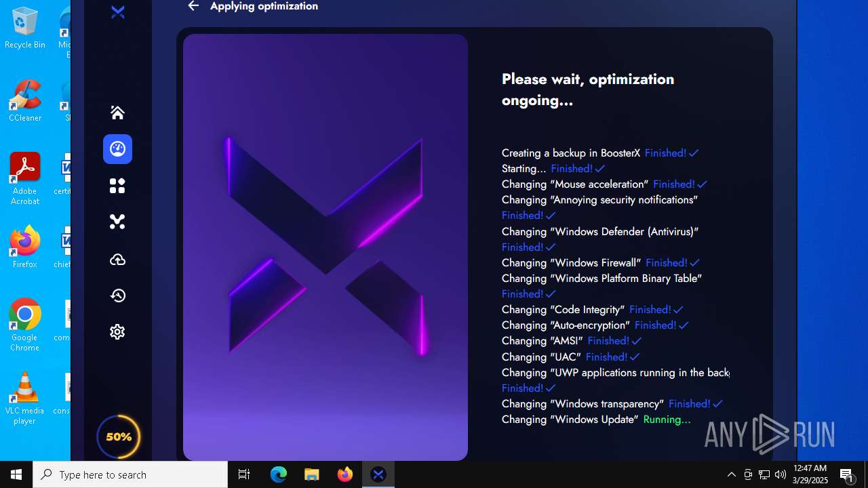Open the notification center icon
This screenshot has height=488, width=868.
point(848,474)
